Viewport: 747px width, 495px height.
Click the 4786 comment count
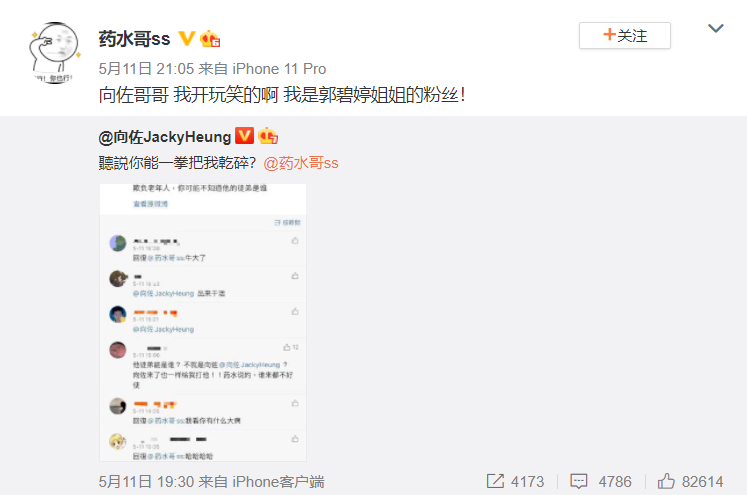click(x=615, y=482)
